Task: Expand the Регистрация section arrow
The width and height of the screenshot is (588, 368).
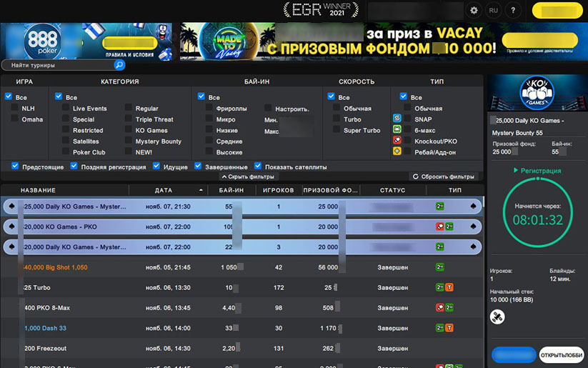Action: click(x=516, y=170)
